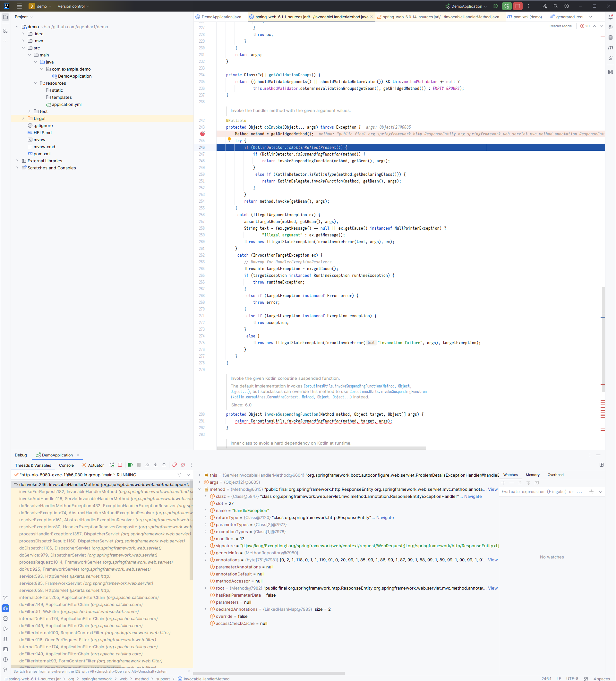Open thread selector dropdown arrow
The image size is (616, 681).
188,475
